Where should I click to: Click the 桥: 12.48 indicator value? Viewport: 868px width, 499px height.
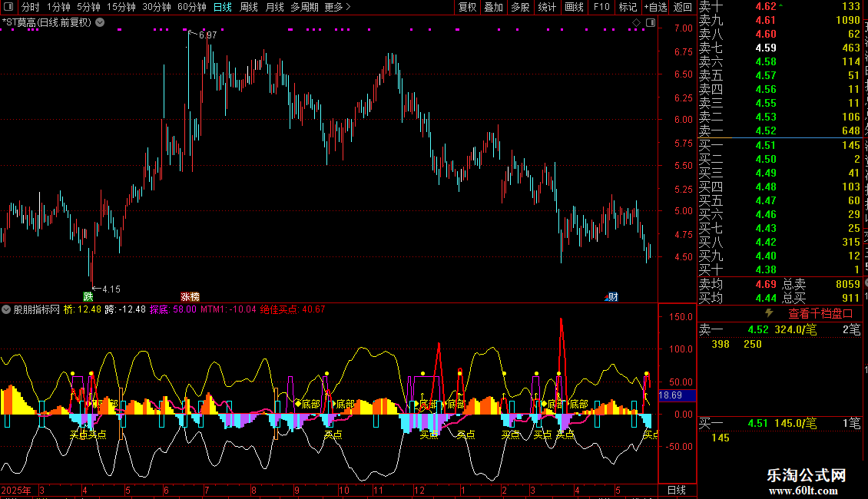[x=82, y=310]
